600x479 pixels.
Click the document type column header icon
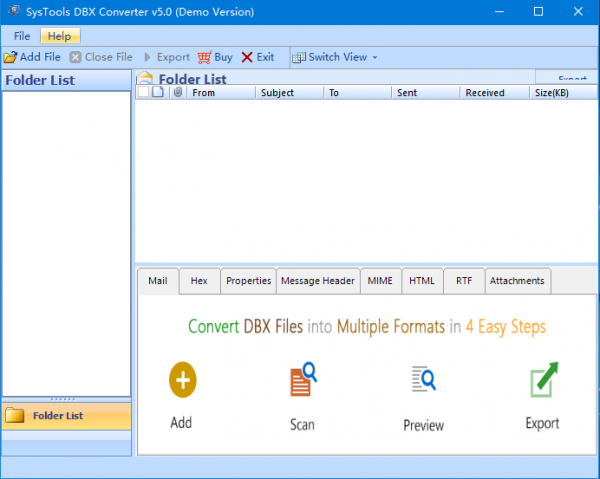[x=158, y=92]
